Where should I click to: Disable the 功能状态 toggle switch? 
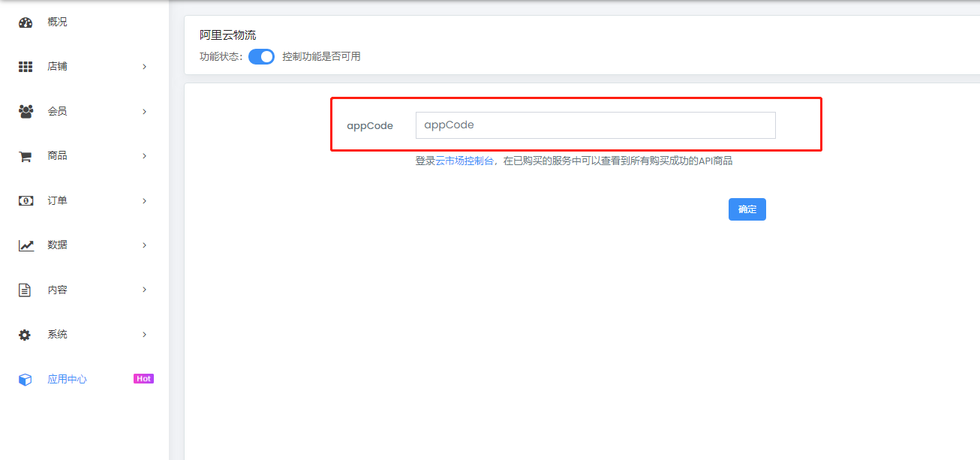pos(261,56)
